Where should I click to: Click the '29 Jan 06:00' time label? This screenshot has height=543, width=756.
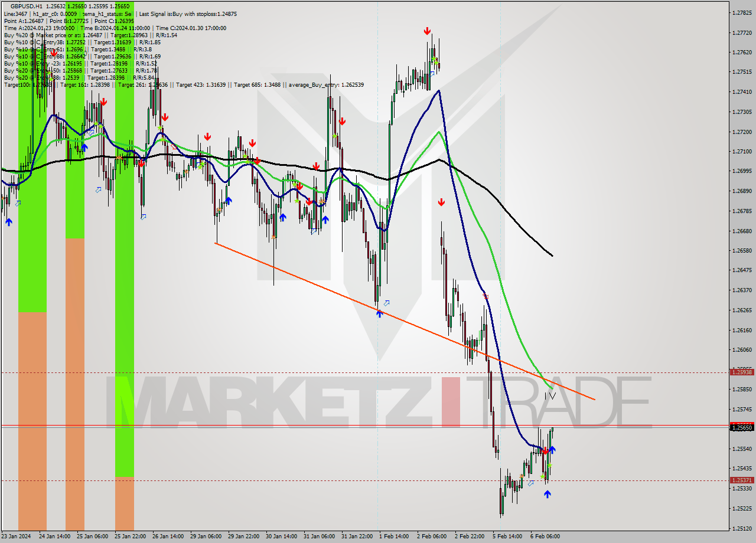(x=206, y=536)
